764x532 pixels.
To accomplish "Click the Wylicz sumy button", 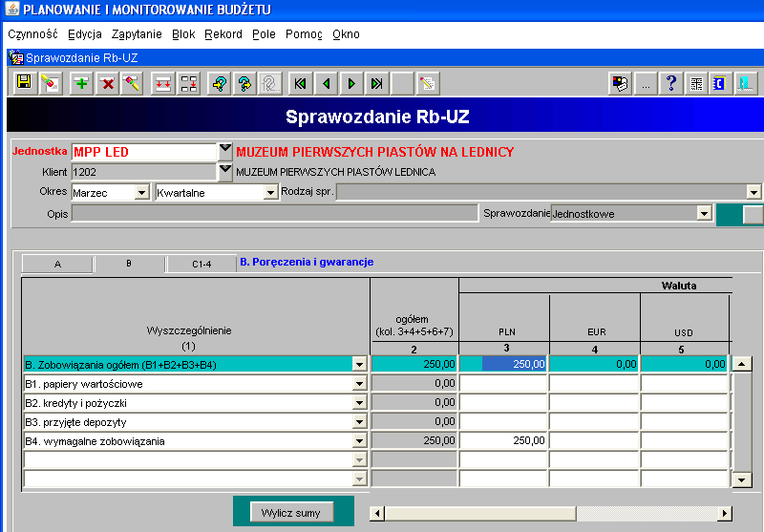I will click(292, 512).
